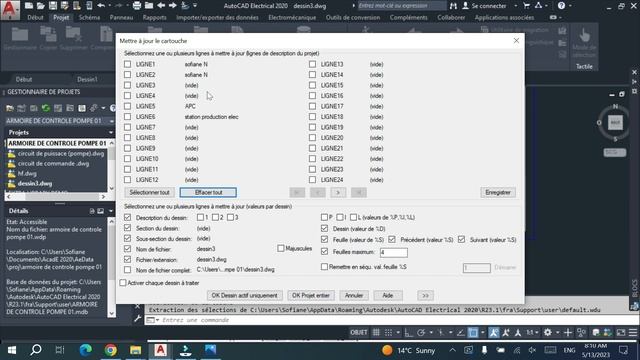Click the details preview image icon in Détails header

point(100,211)
